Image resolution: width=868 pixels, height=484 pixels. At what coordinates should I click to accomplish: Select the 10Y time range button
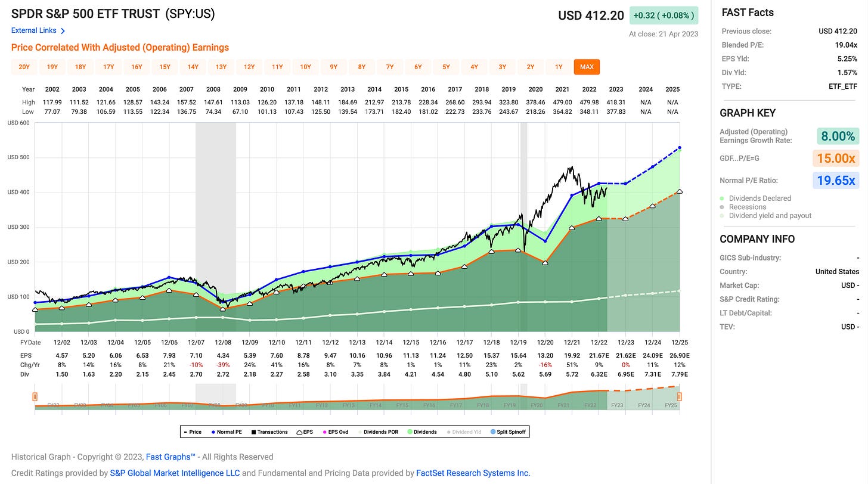click(x=305, y=67)
